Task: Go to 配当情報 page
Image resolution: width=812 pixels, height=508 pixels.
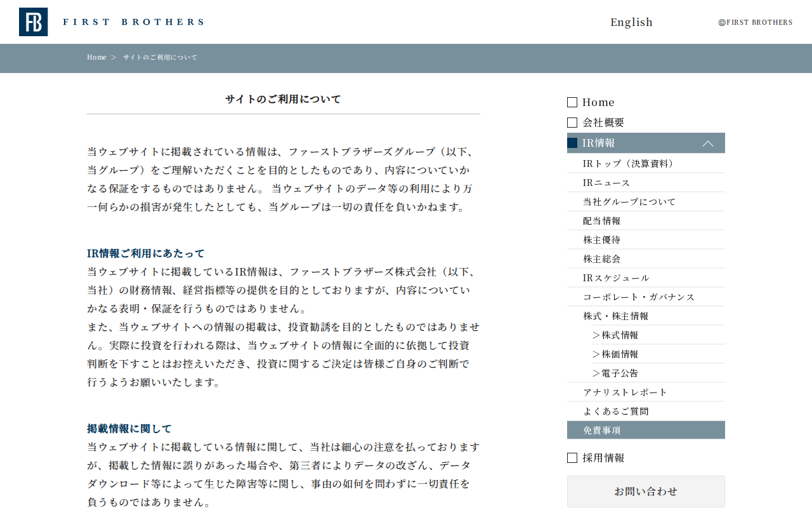Action: pyautogui.click(x=646, y=220)
